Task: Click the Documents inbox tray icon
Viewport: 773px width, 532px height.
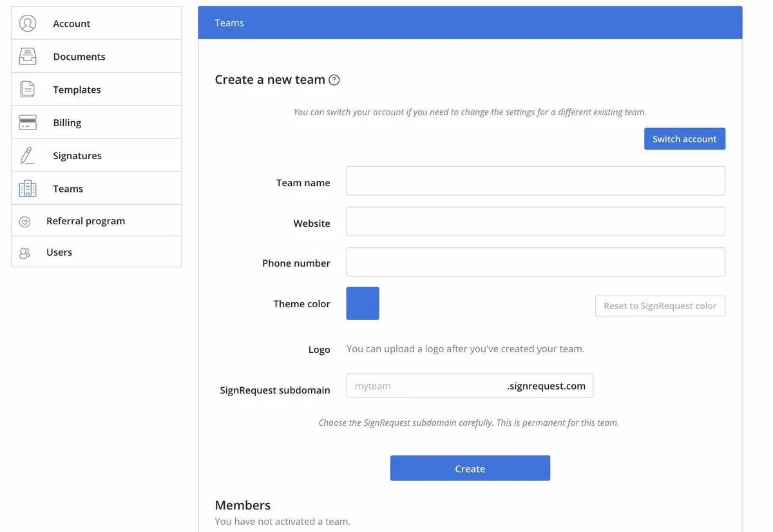Action: [28, 57]
